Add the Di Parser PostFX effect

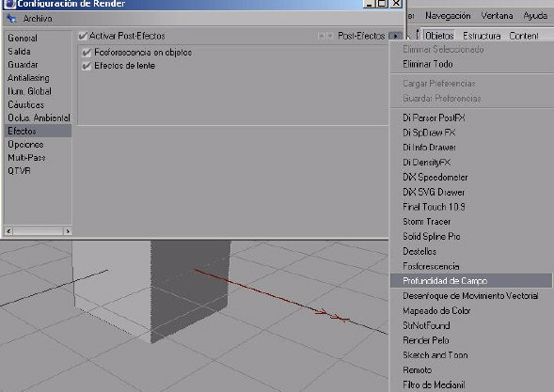coord(434,118)
